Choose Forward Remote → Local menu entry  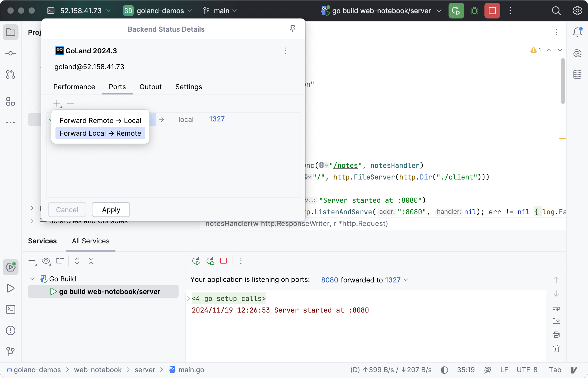[x=100, y=121]
